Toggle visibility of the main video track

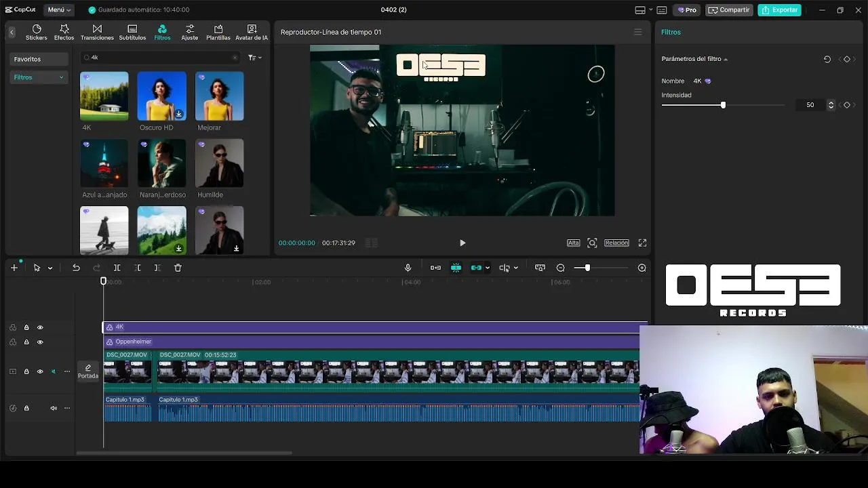click(x=40, y=371)
